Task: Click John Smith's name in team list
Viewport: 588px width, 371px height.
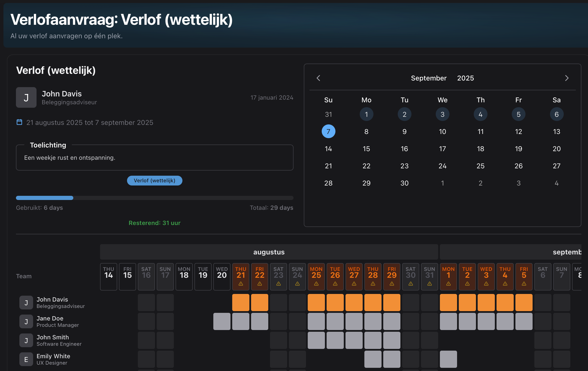Action: 53,337
